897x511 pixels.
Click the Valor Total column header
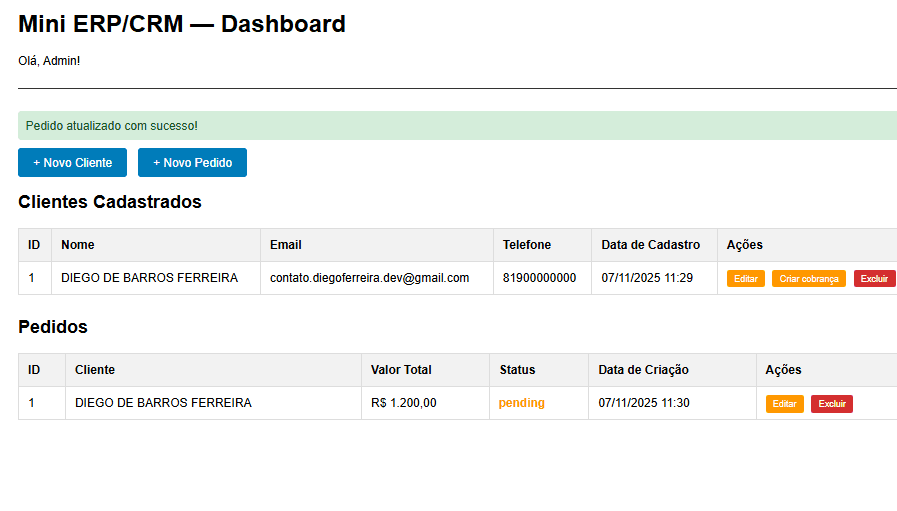point(401,370)
